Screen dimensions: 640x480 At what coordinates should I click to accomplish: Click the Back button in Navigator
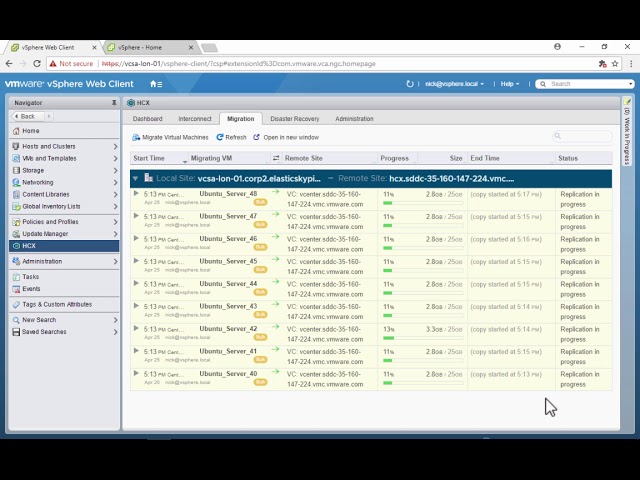click(x=28, y=116)
